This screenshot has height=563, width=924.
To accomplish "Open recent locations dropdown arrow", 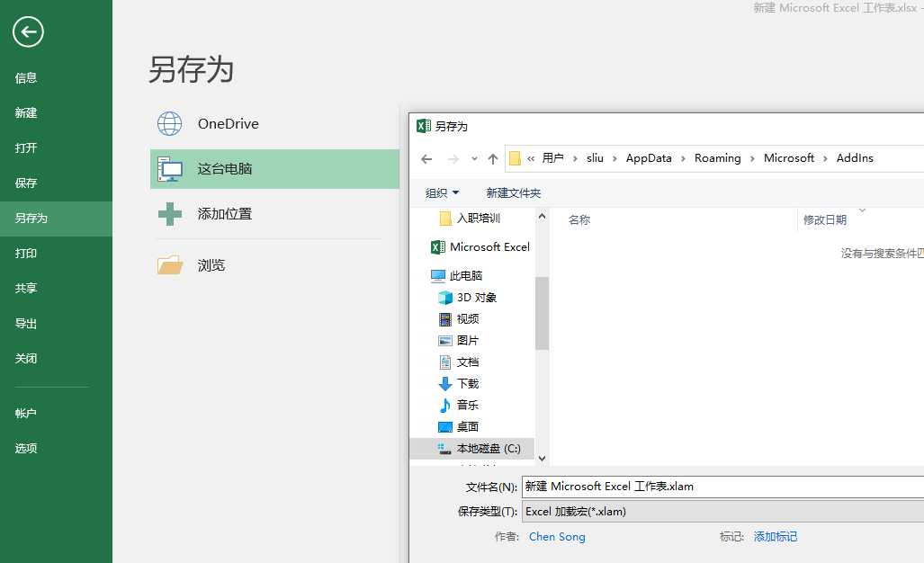I will click(474, 158).
